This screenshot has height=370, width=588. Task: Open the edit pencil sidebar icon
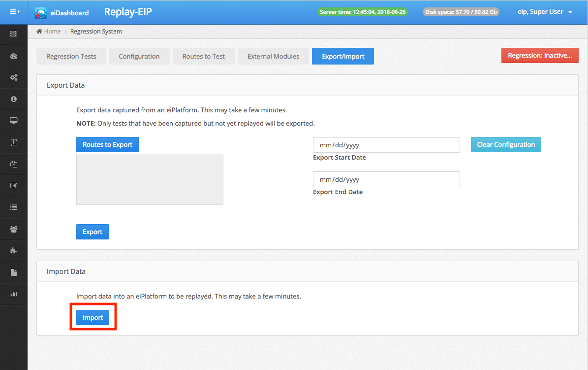click(14, 186)
